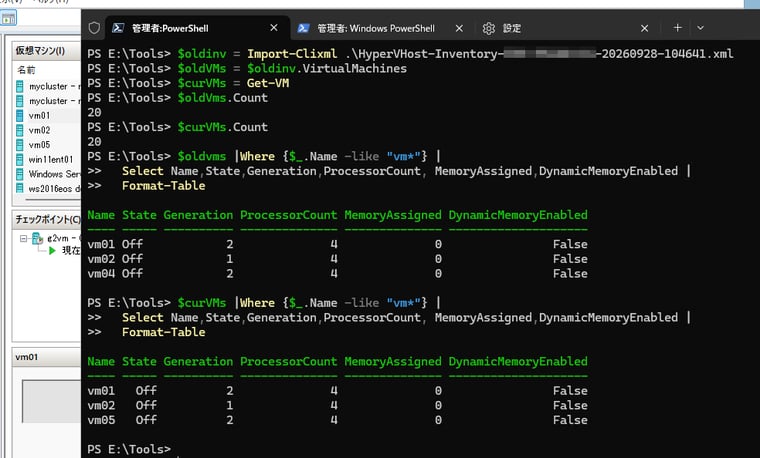The height and width of the screenshot is (458, 760).
Task: Open the 設定 tab
Action: [512, 28]
